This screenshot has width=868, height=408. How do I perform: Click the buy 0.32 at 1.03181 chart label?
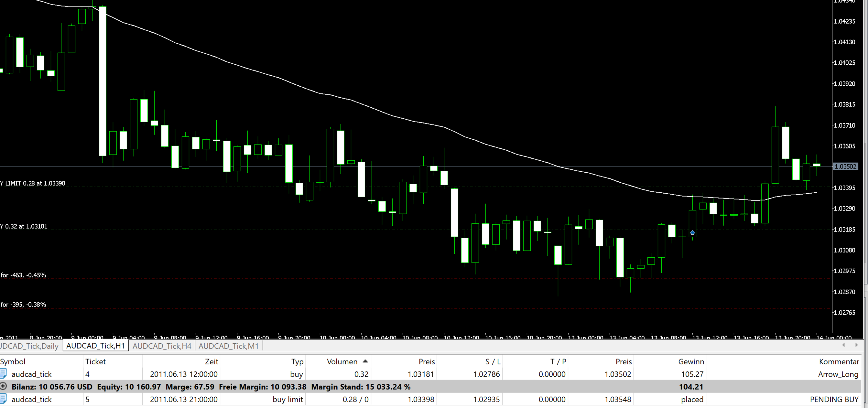[x=24, y=226]
